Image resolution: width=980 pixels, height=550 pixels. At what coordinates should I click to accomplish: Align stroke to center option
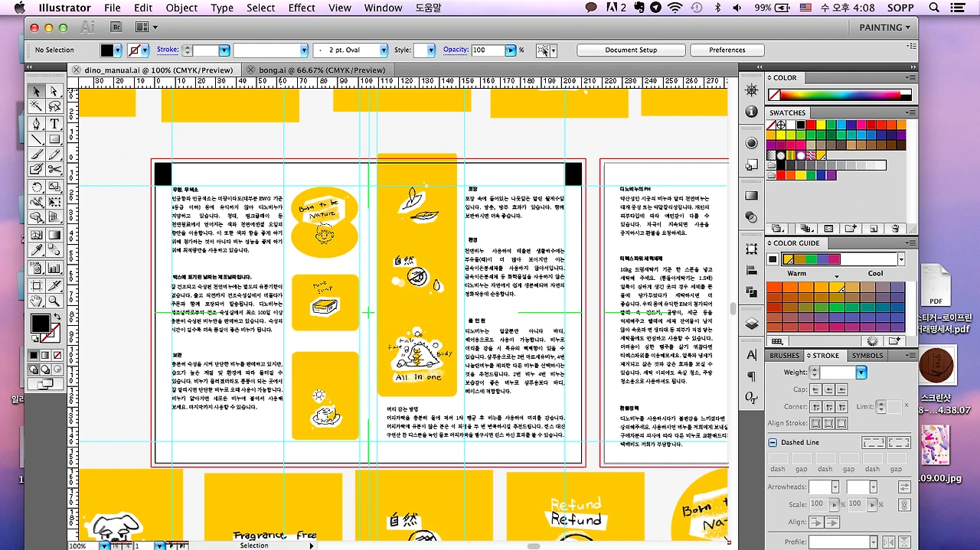click(815, 423)
